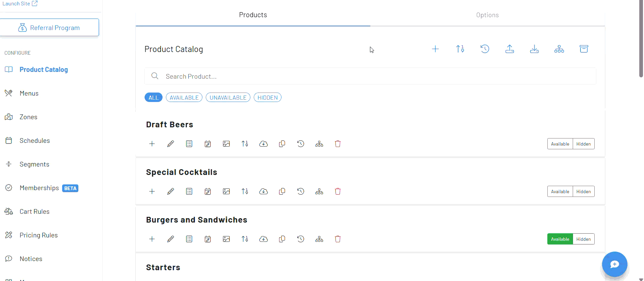Filter products by UNAVAILABLE
Viewport: 644px width, 281px height.
(228, 98)
